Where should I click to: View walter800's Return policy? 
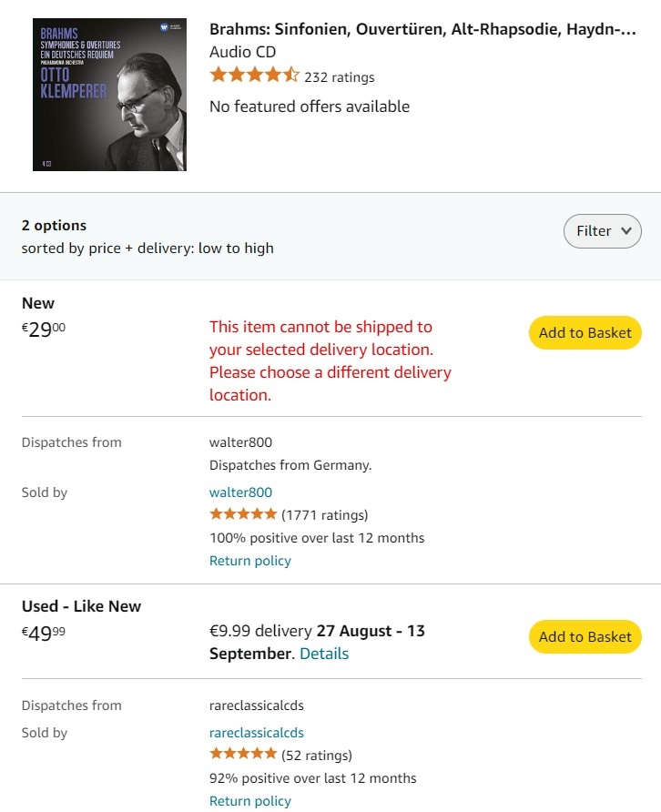(250, 561)
